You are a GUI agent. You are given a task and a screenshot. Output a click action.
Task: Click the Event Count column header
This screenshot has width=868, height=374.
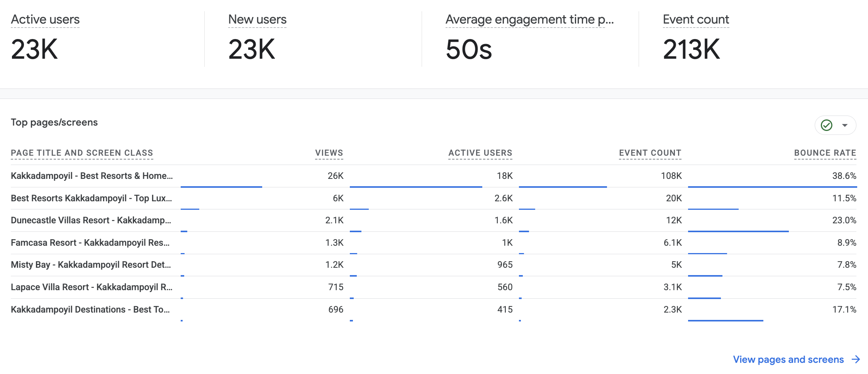(650, 153)
